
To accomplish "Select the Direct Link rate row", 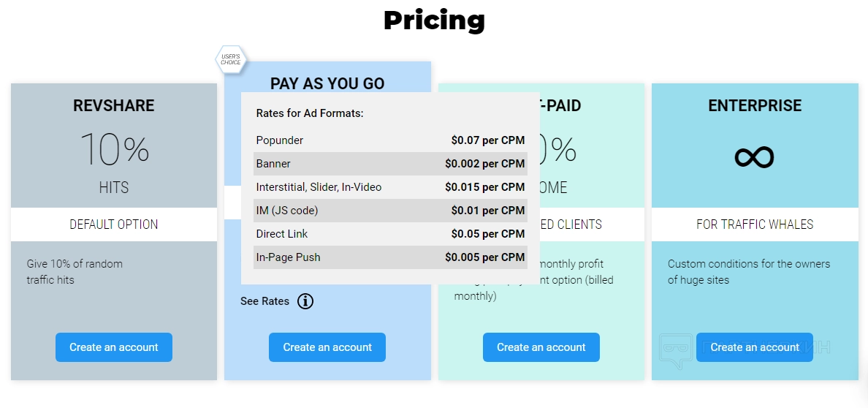I will (390, 234).
